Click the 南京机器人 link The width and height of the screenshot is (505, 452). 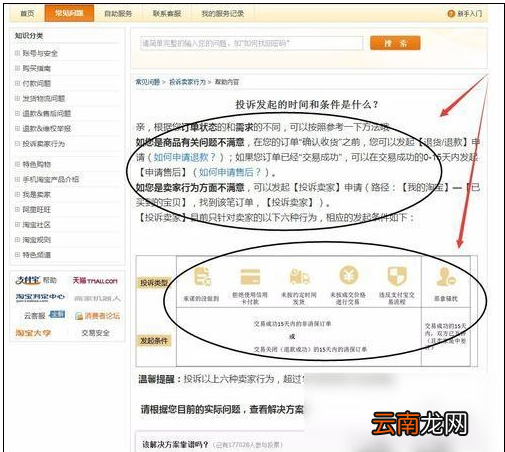click(x=97, y=298)
